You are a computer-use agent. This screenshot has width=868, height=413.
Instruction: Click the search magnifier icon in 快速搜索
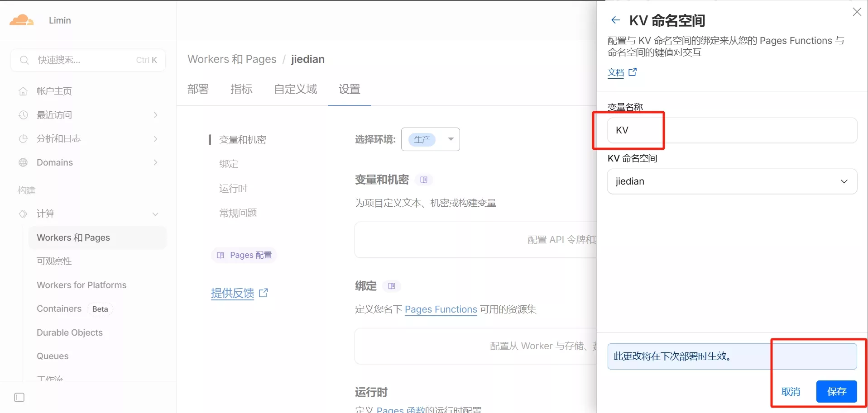coord(24,60)
